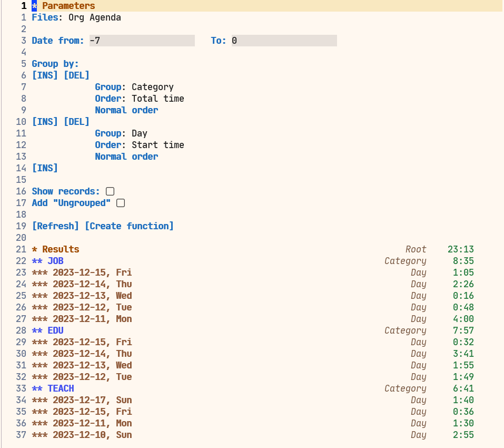504x448 pixels.
Task: Click the To input field
Action: pos(284,40)
